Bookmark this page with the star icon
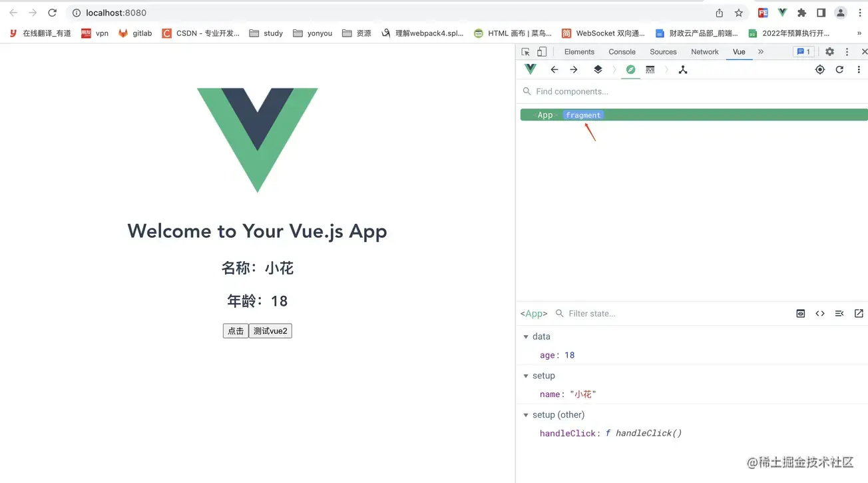This screenshot has width=868, height=483. pos(739,13)
